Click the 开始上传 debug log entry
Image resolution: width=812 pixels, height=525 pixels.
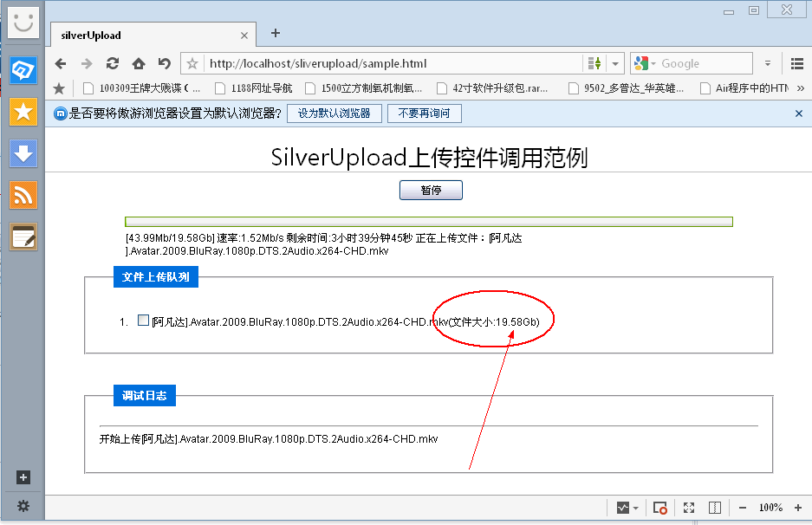coord(269,439)
